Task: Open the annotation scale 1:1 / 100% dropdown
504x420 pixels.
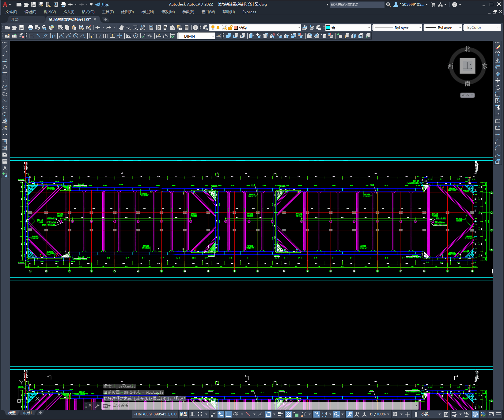Action: point(379,414)
